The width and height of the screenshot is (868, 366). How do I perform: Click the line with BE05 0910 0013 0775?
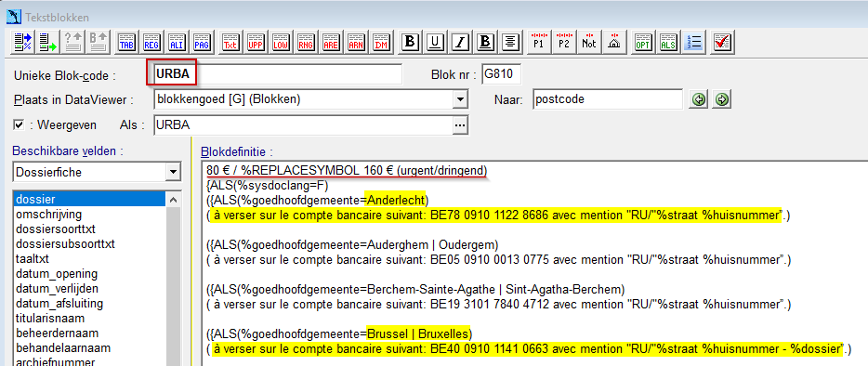pyautogui.click(x=498, y=259)
